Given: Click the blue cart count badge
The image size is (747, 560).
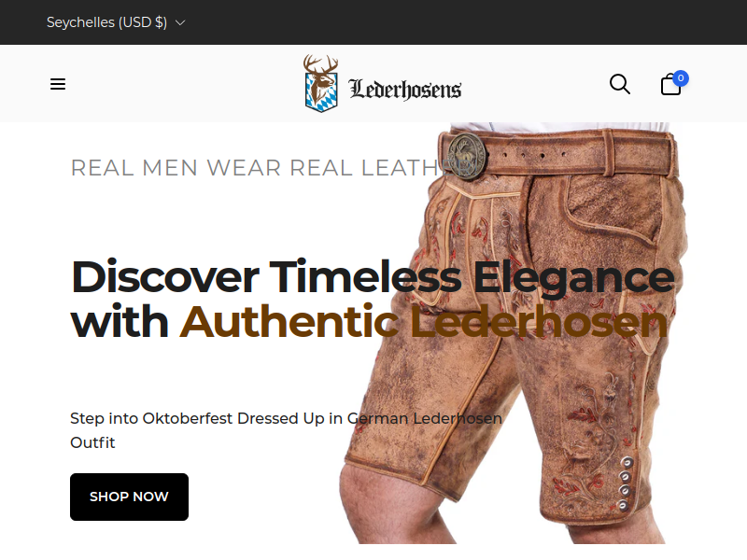Looking at the screenshot, I should (681, 78).
